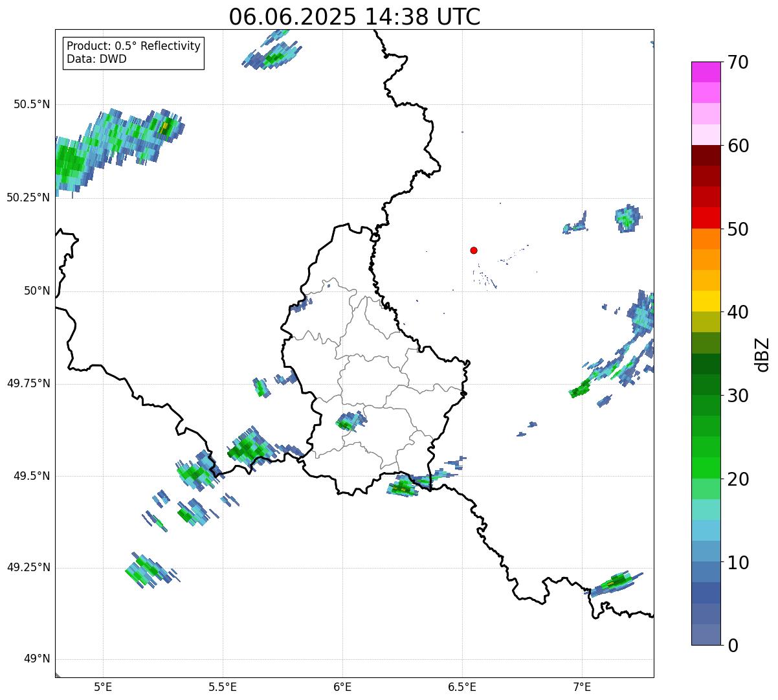Screen dimensions: 778x700
Task: Click the 50.5°N latitude label
Action: point(32,104)
